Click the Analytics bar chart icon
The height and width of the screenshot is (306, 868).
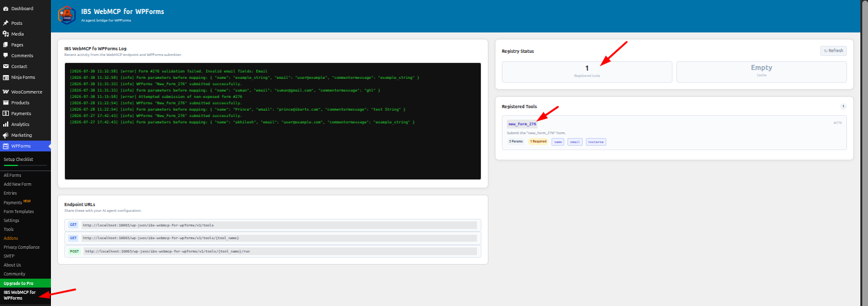point(6,124)
